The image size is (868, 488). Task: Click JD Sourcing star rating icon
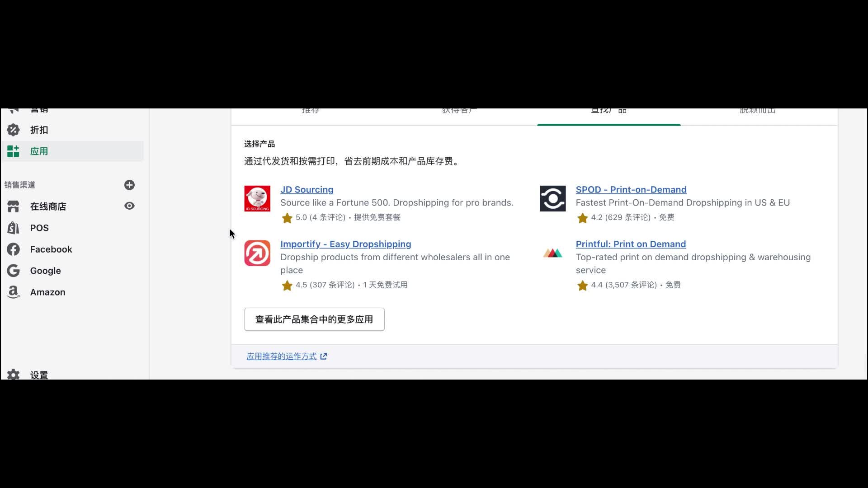pos(287,218)
